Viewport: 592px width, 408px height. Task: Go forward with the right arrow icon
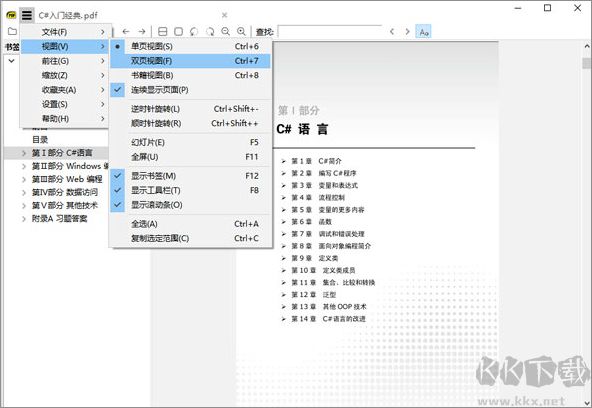pyautogui.click(x=142, y=32)
